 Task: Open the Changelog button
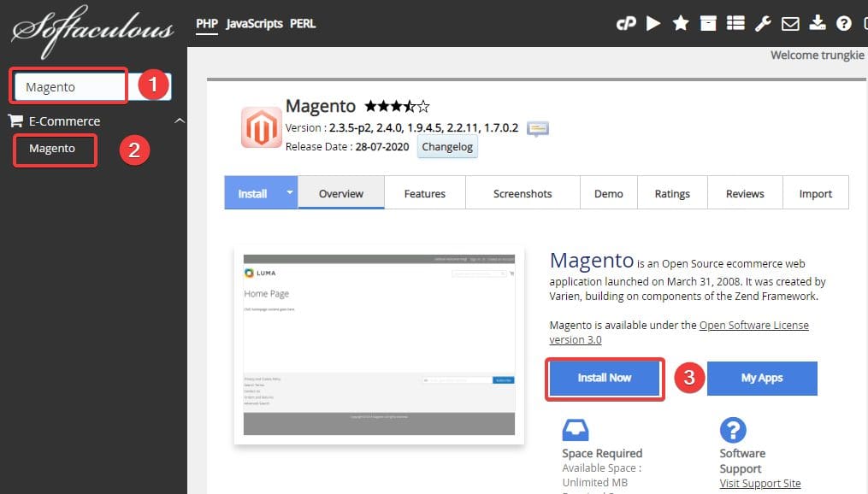[448, 147]
